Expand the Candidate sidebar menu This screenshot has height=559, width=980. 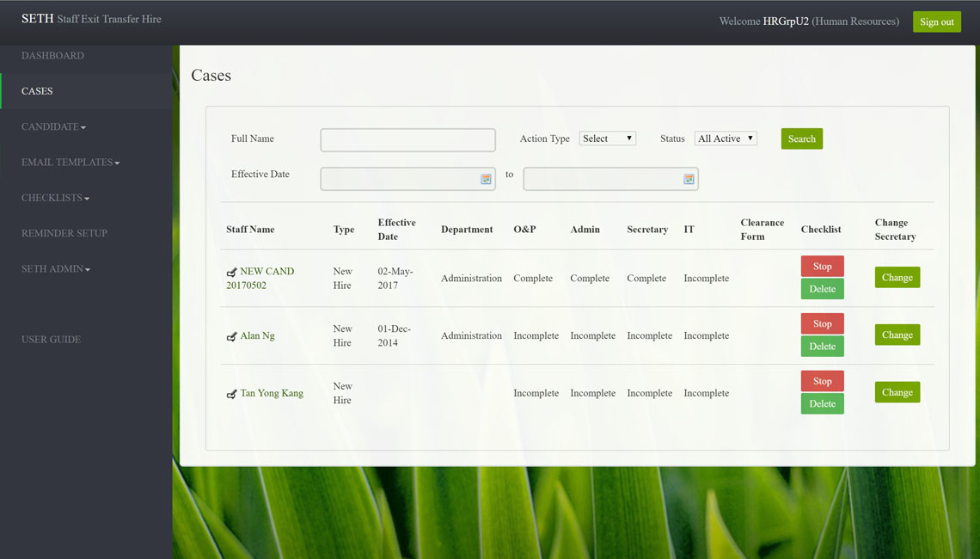(54, 127)
